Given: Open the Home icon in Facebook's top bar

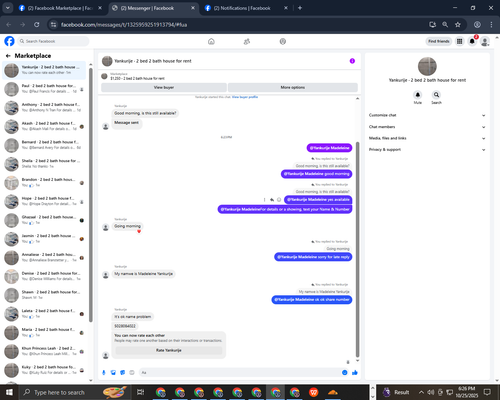Looking at the screenshot, I should click(x=211, y=41).
